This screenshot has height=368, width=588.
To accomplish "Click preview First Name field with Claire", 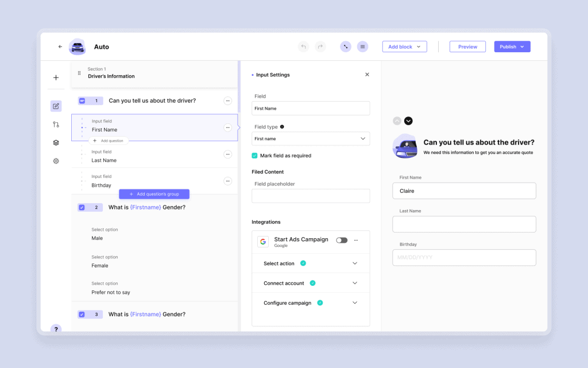I will (x=464, y=191).
